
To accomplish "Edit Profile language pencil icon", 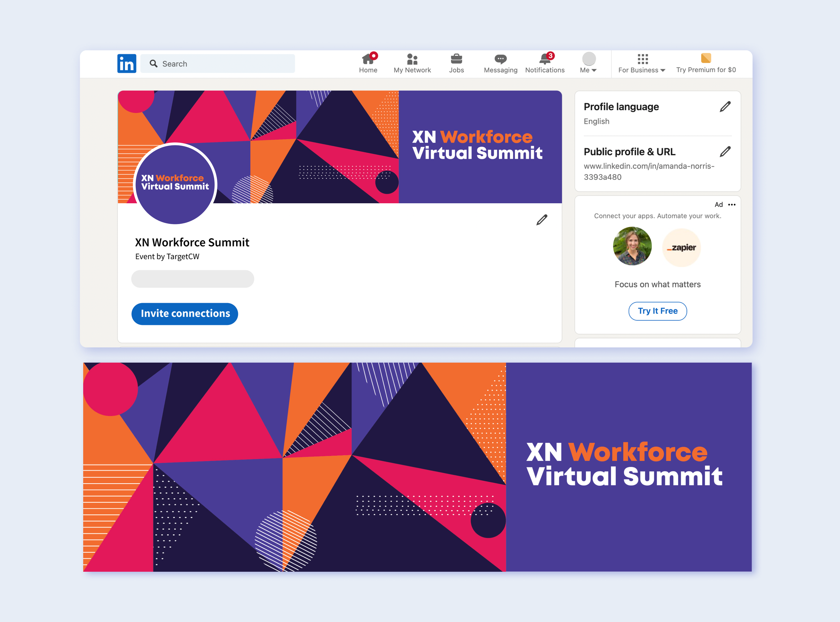I will point(725,107).
